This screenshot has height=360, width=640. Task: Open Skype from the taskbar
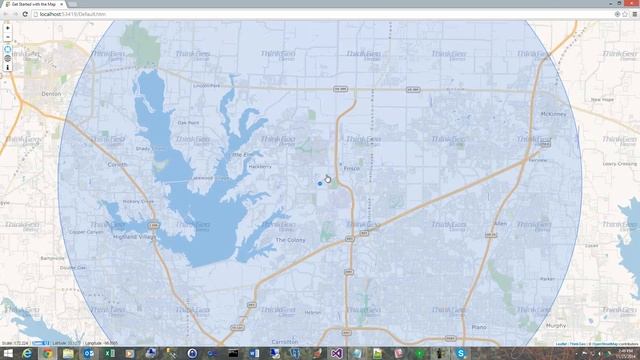[461, 353]
